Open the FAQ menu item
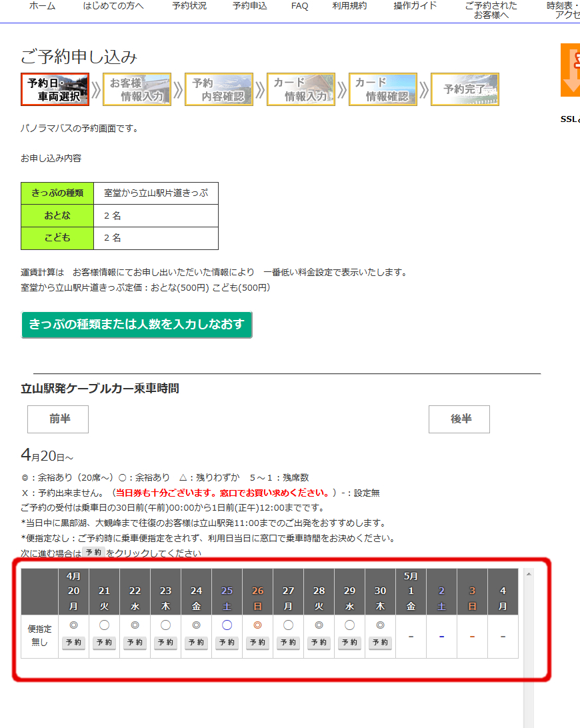 pyautogui.click(x=299, y=6)
